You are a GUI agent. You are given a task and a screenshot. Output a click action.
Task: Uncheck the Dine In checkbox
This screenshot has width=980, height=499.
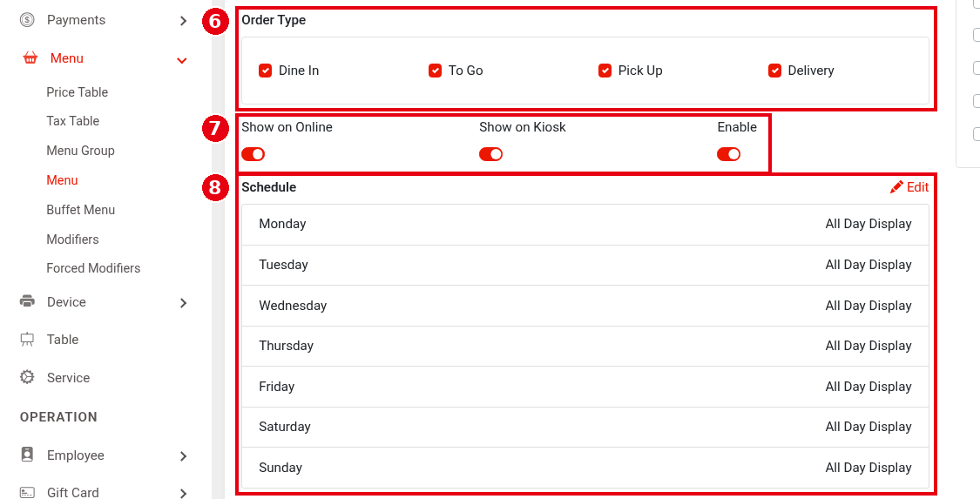[x=265, y=71]
